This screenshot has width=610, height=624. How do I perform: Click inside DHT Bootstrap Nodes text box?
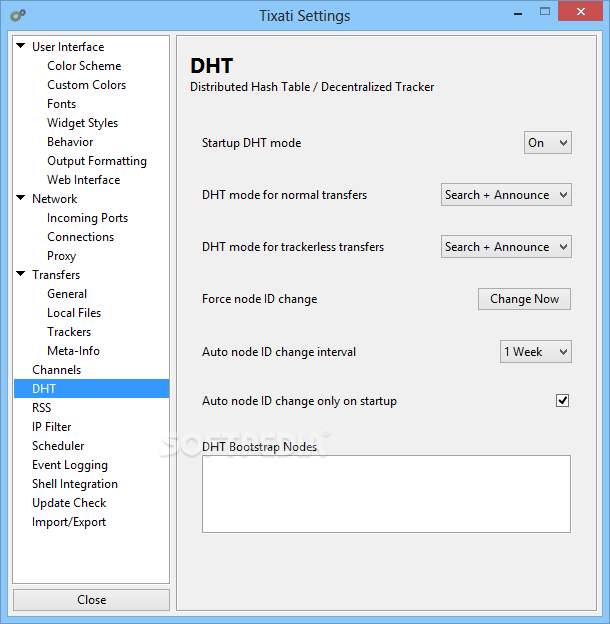point(386,494)
